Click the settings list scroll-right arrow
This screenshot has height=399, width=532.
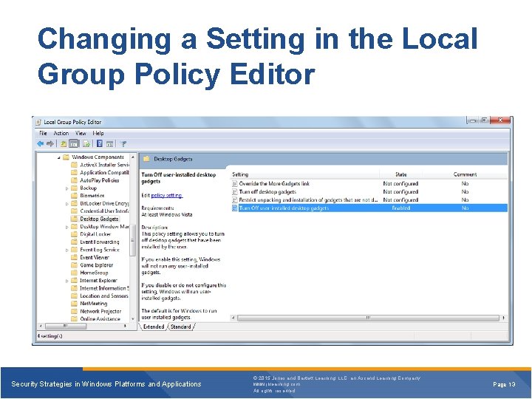[x=503, y=318]
